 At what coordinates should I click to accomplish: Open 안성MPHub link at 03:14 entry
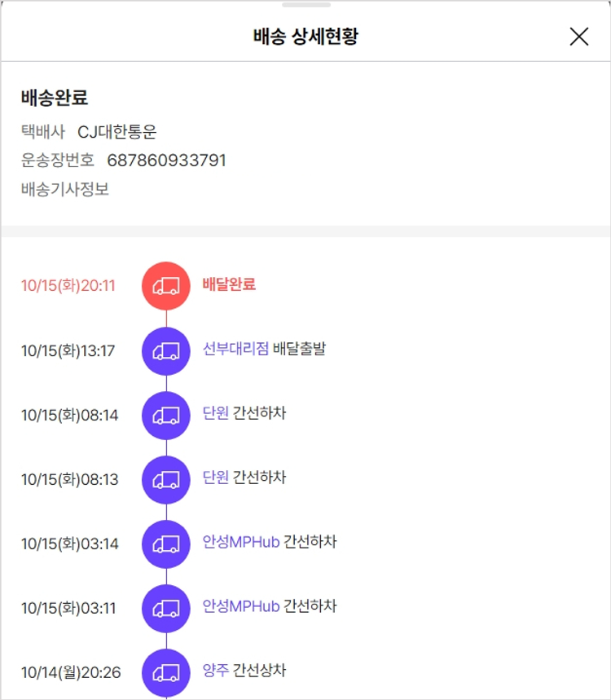coord(241,542)
